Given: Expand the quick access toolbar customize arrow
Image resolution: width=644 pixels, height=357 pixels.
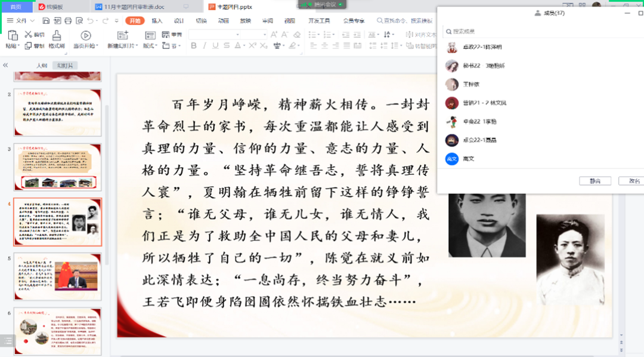Looking at the screenshot, I should tap(117, 20).
